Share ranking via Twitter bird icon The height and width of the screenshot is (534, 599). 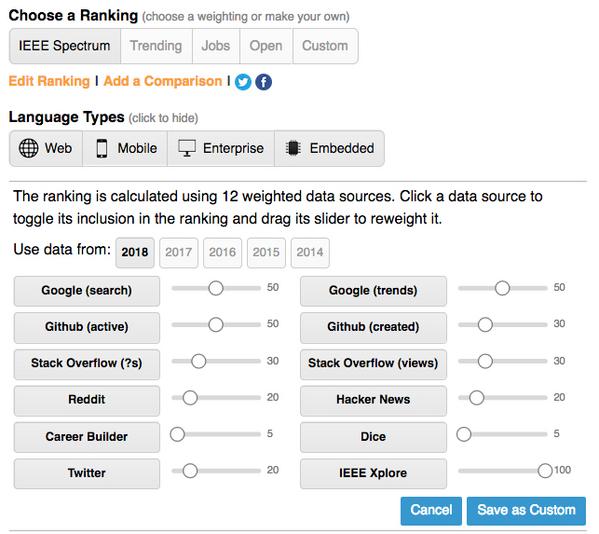coord(243,82)
